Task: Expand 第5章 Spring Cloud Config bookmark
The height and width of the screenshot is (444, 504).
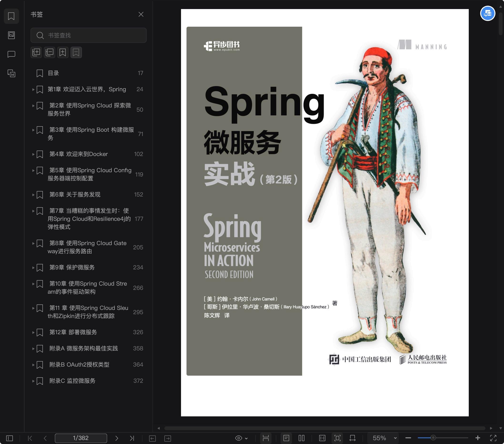Action: [33, 170]
